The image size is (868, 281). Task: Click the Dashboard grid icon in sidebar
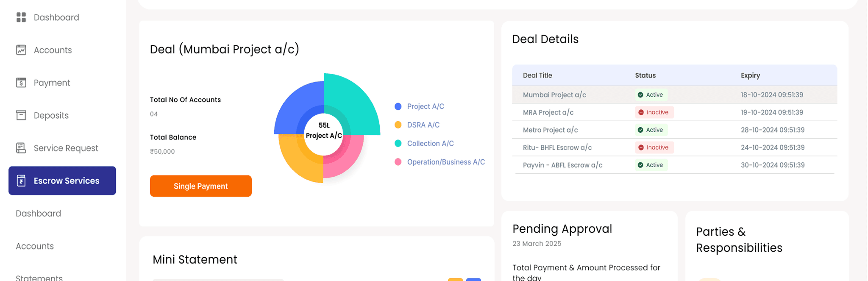click(21, 17)
